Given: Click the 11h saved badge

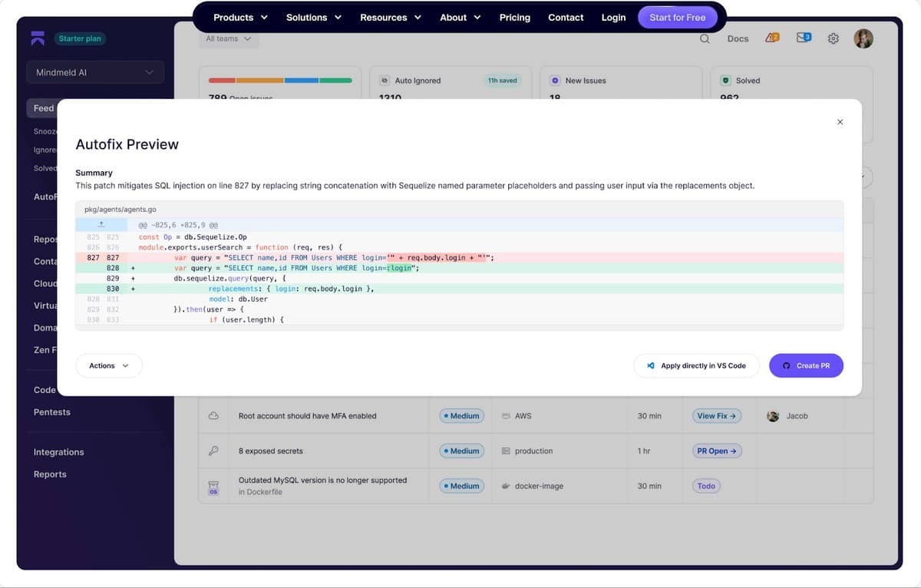Looking at the screenshot, I should tap(503, 81).
